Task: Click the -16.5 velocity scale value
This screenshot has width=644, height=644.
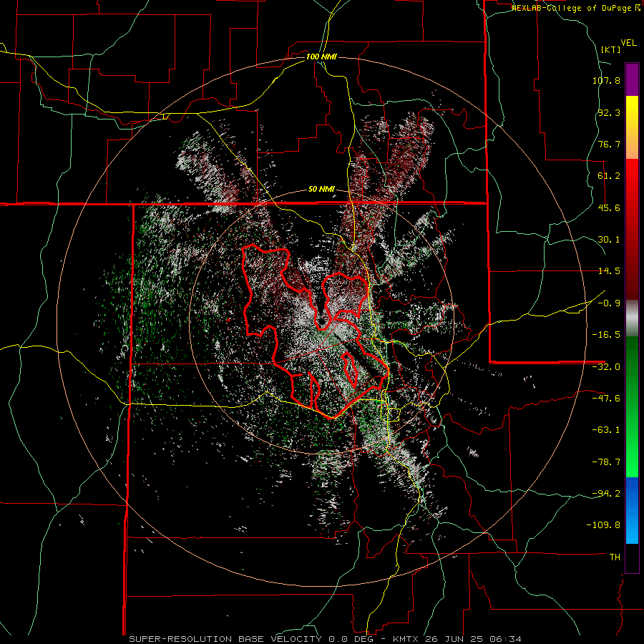Action: (606, 335)
